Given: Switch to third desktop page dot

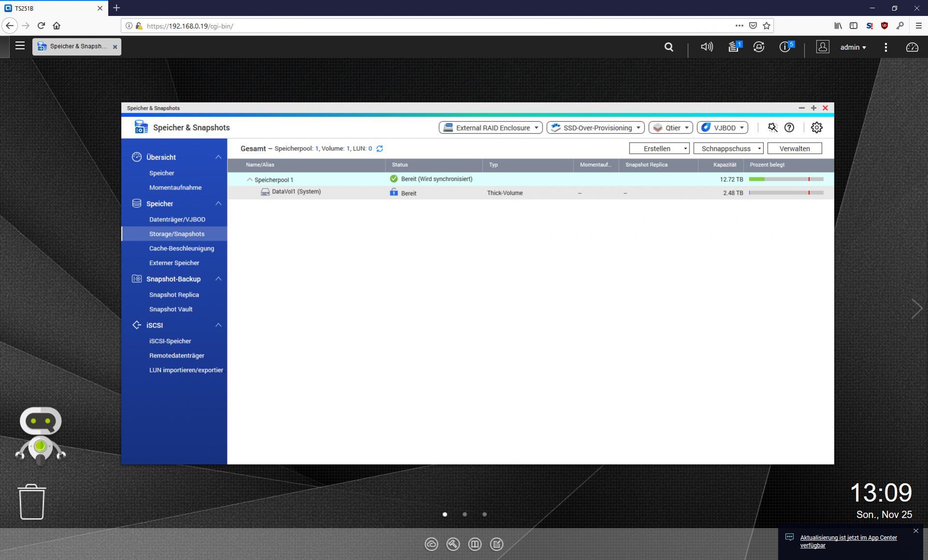Looking at the screenshot, I should click(485, 515).
